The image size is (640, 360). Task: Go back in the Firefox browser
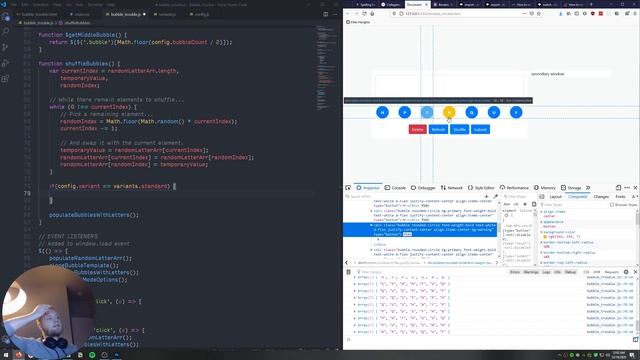coord(348,13)
